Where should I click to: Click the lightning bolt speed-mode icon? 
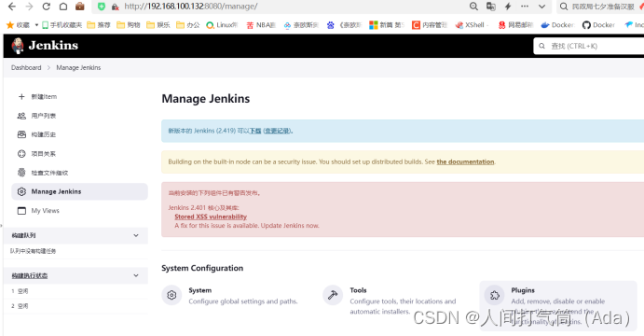pos(508,7)
